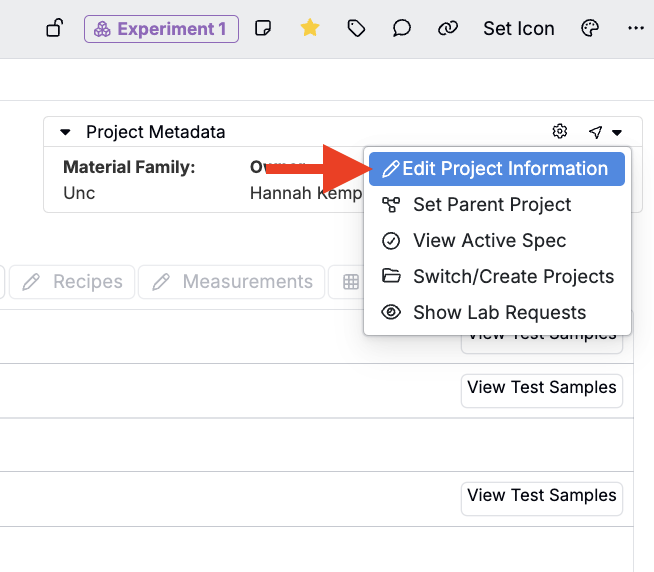Collapse the Project Metadata section

pyautogui.click(x=65, y=132)
